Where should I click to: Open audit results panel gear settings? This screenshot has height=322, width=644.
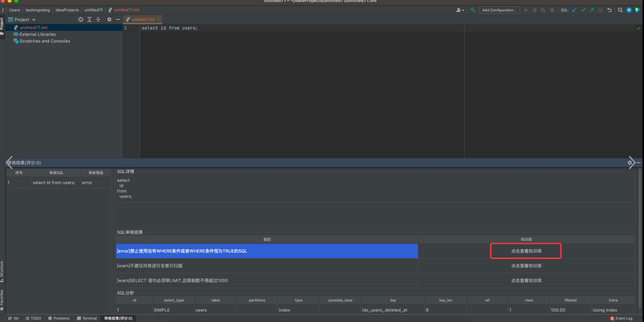coord(630,163)
